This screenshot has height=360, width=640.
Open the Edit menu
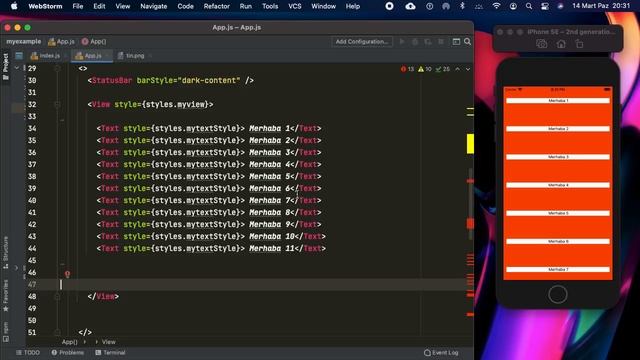[99, 6]
